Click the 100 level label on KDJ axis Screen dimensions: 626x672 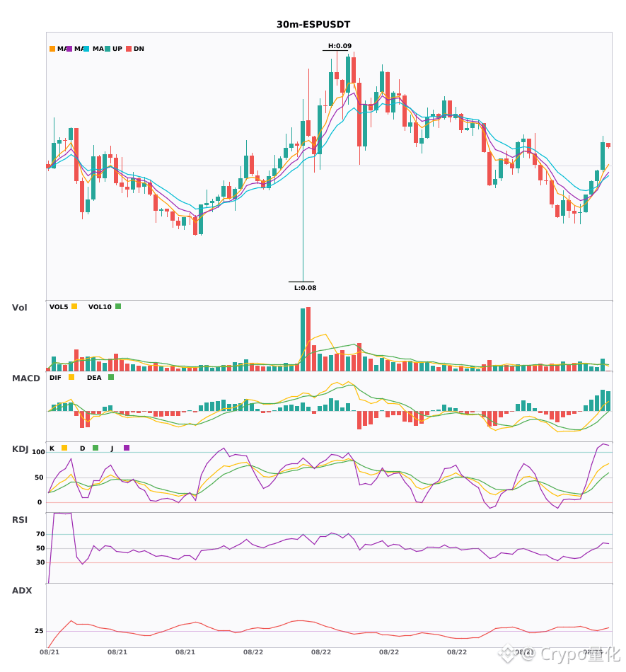tap(38, 452)
